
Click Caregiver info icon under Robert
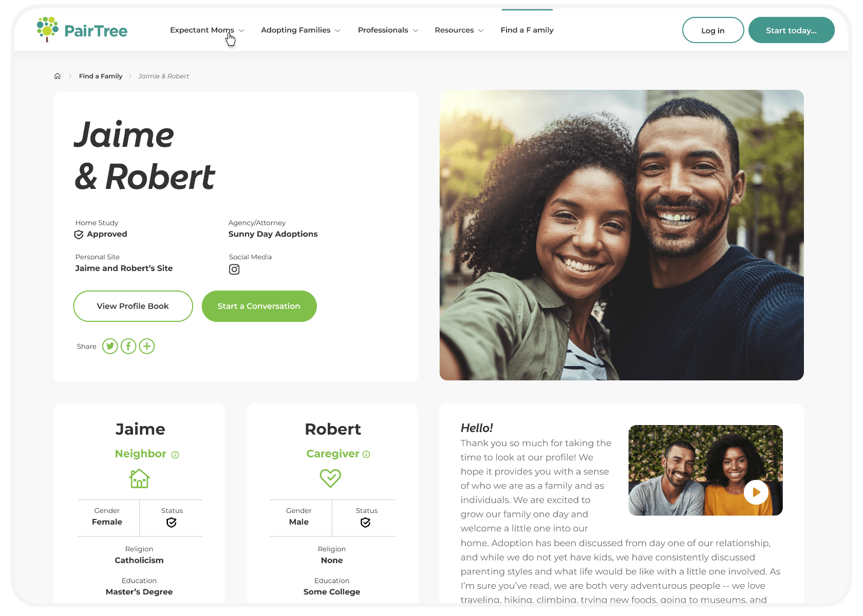(x=366, y=454)
